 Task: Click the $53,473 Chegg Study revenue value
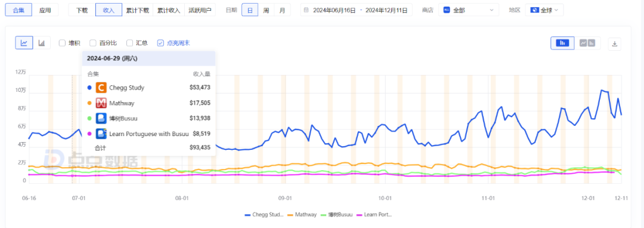[x=200, y=88]
